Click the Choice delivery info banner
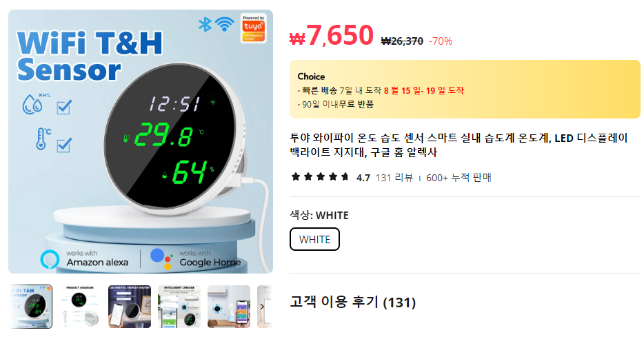The width and height of the screenshot is (644, 339). click(465, 90)
